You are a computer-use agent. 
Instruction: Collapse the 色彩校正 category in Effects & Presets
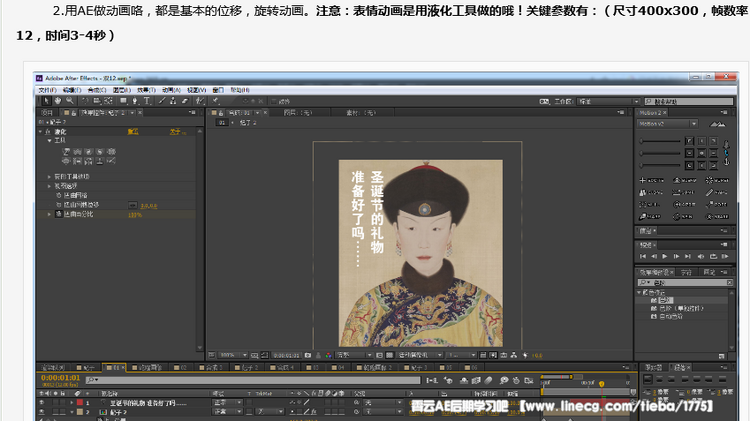640,292
